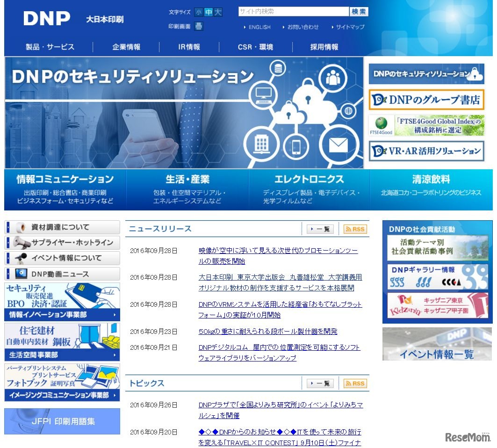Click the monitor icon beside DNP動画ニュース

coord(21,273)
